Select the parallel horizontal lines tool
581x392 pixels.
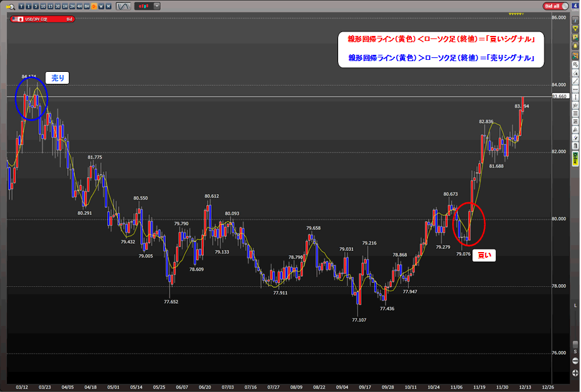point(576,114)
